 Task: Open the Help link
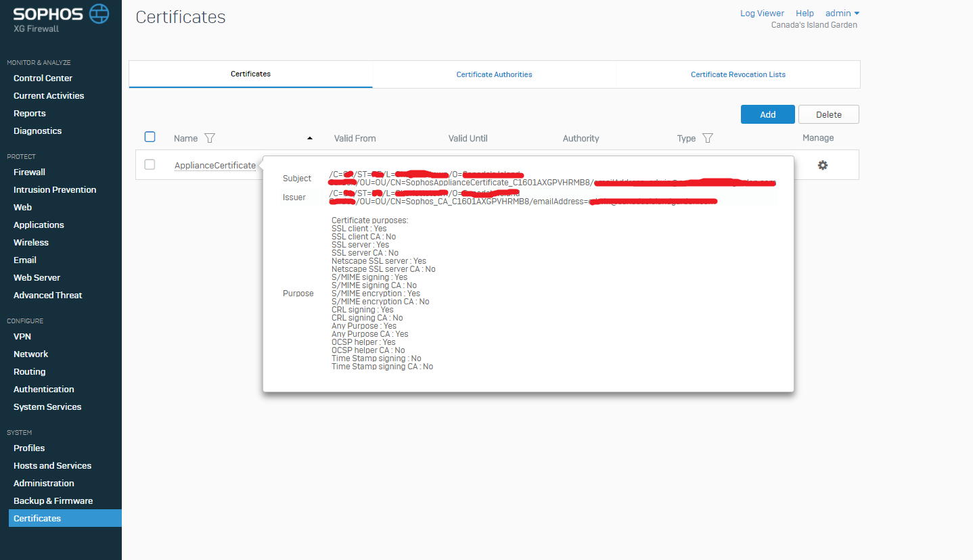point(805,13)
